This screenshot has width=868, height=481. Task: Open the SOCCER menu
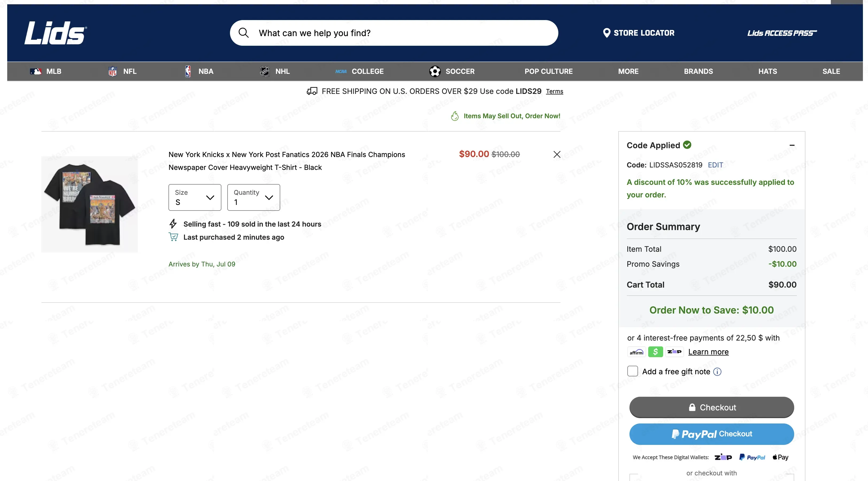[x=452, y=71]
